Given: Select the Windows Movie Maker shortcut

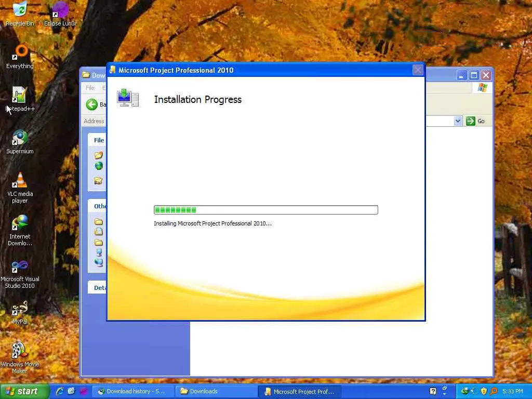Looking at the screenshot, I should click(20, 358).
